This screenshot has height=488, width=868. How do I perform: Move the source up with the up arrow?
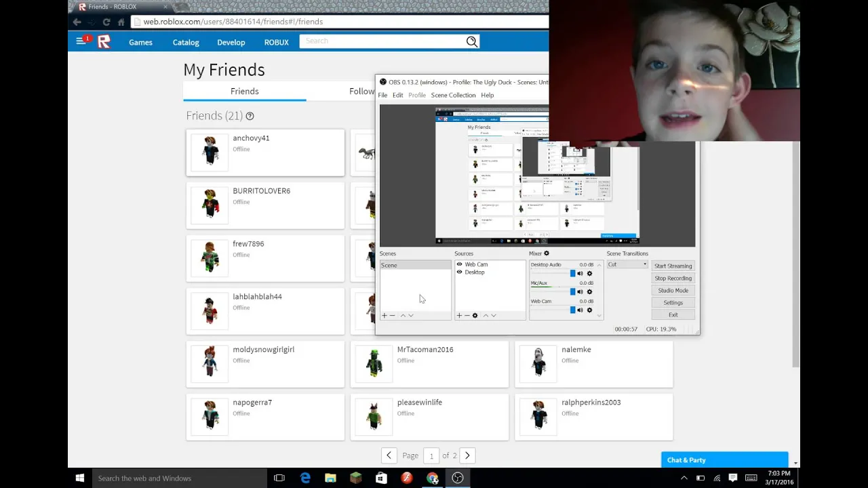tap(486, 316)
